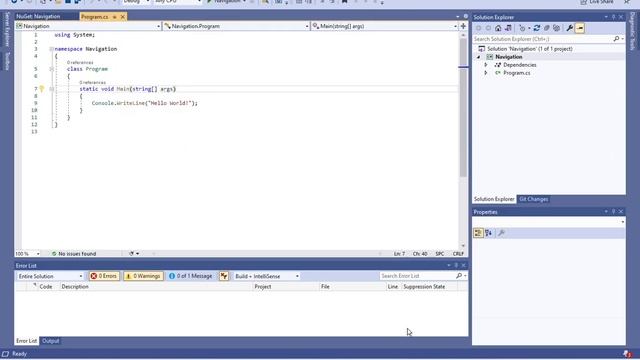Select the Error List bottom tab

27,341
